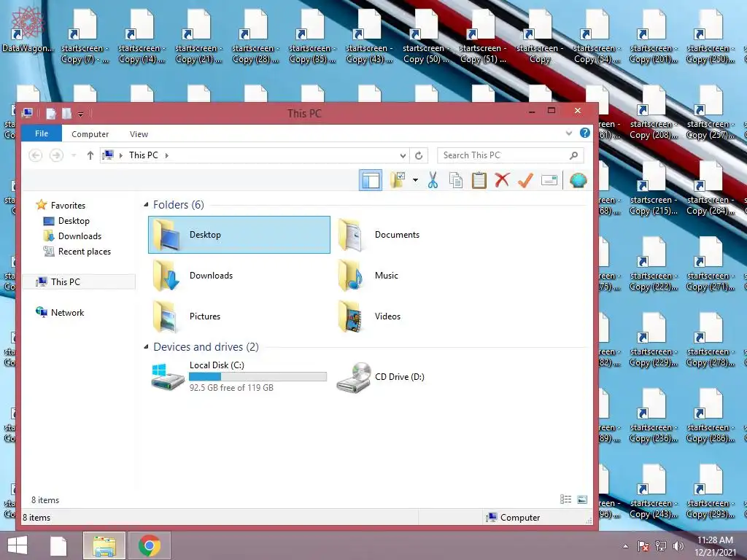Switch to Large icons view button
The image size is (747, 560).
coord(582,499)
